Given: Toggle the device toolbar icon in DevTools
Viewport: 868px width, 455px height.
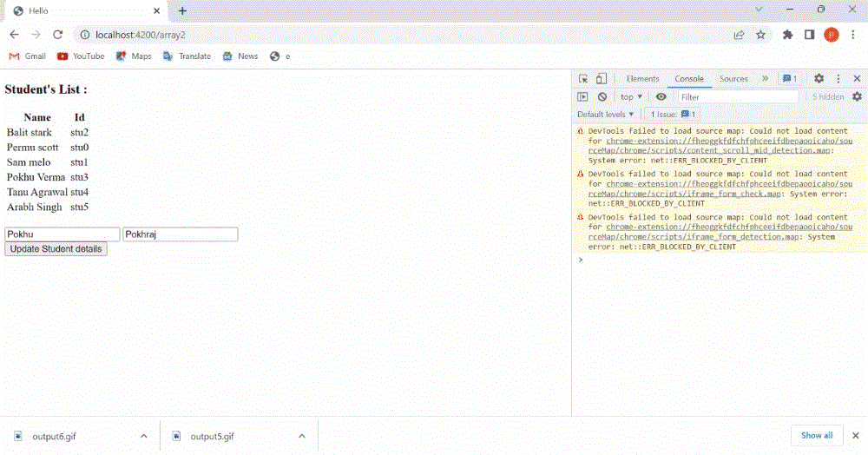Looking at the screenshot, I should (x=602, y=79).
